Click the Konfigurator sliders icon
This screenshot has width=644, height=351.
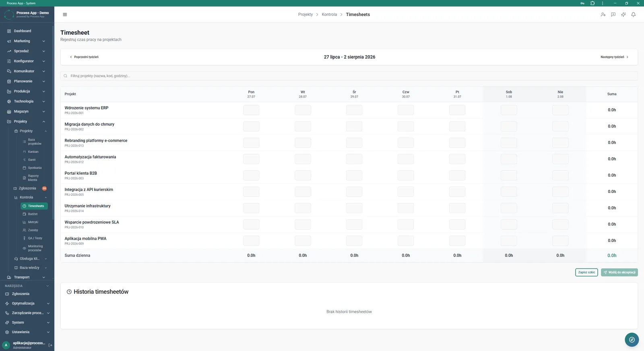[9, 61]
